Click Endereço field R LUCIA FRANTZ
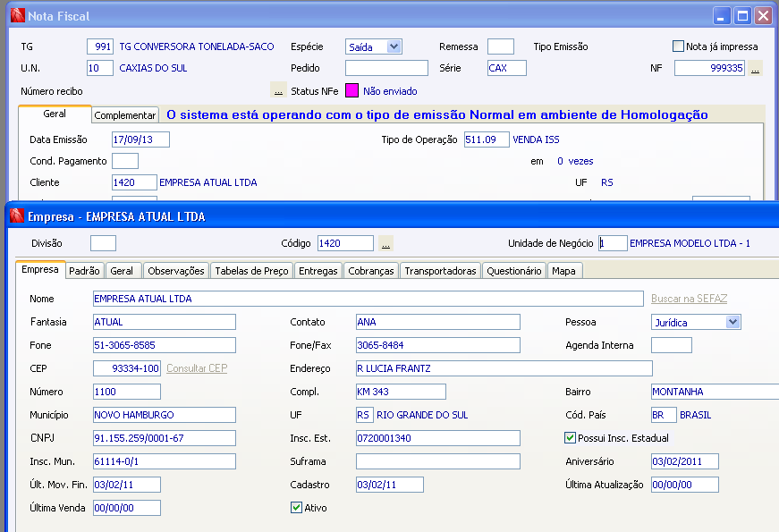The width and height of the screenshot is (779, 532). [504, 368]
